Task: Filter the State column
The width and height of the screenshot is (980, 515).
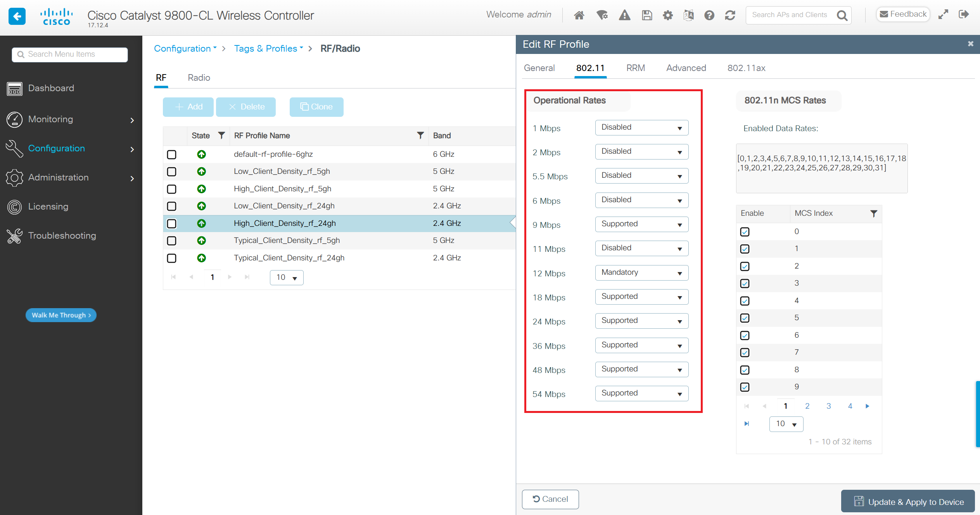Action: click(221, 135)
